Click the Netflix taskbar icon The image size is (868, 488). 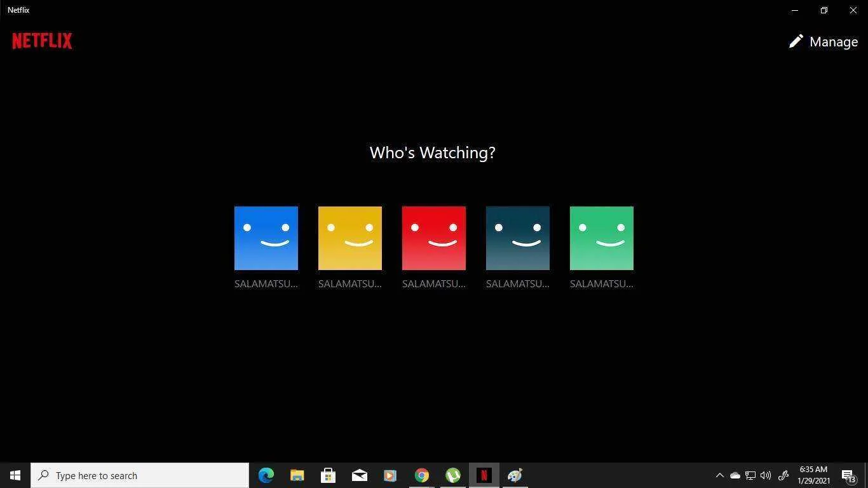pos(484,475)
